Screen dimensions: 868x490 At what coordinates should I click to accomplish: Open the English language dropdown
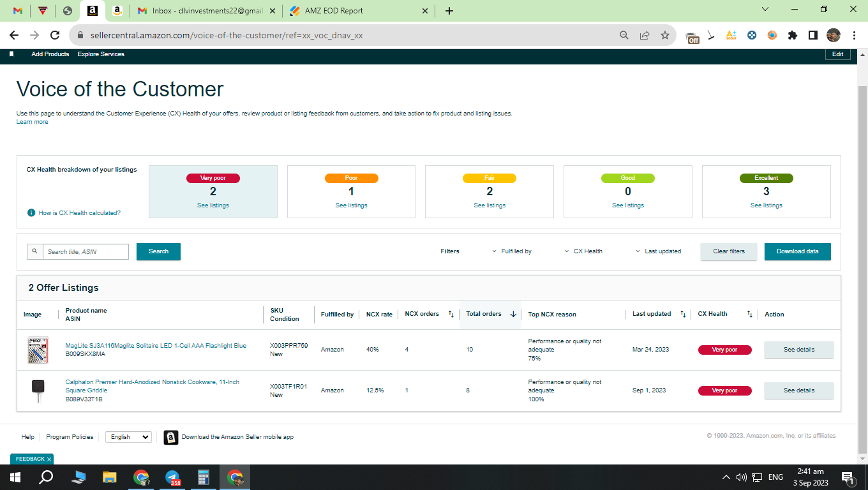pos(128,437)
